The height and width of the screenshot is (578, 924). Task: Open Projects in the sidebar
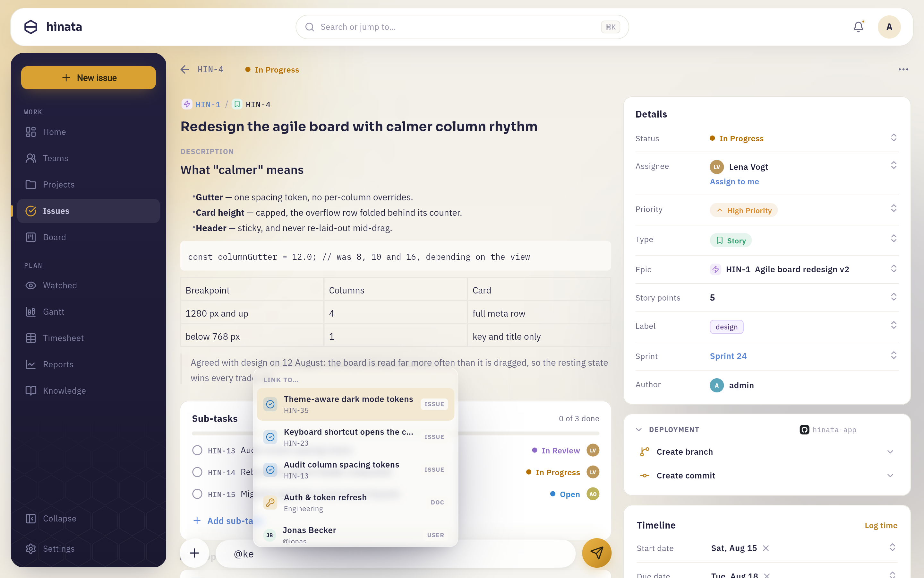pyautogui.click(x=89, y=185)
